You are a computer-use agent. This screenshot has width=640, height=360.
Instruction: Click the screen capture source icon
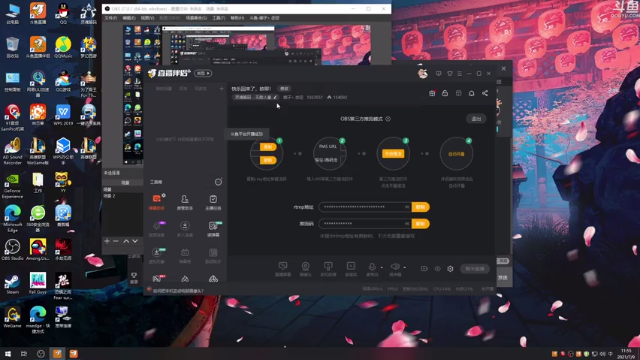pos(283,267)
